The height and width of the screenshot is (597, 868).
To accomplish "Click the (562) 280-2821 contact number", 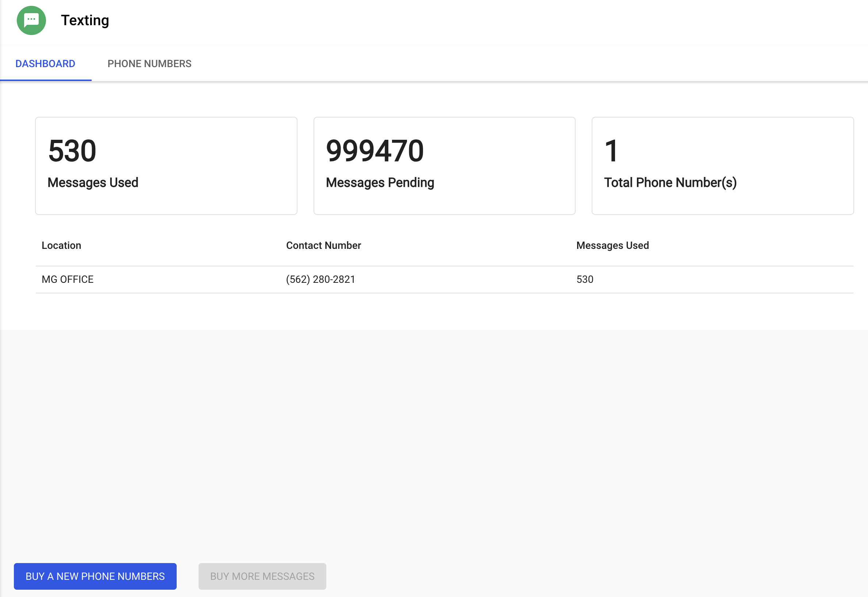I will 320,280.
